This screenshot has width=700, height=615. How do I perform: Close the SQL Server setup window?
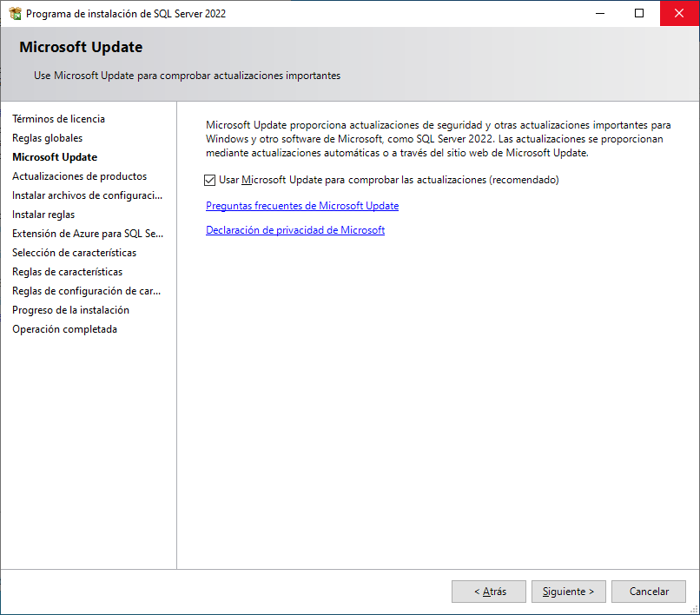tap(679, 13)
